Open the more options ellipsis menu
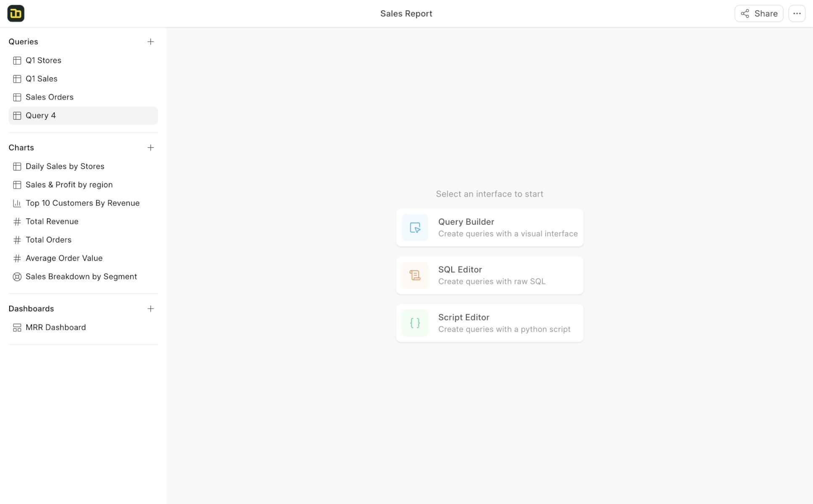 [797, 13]
